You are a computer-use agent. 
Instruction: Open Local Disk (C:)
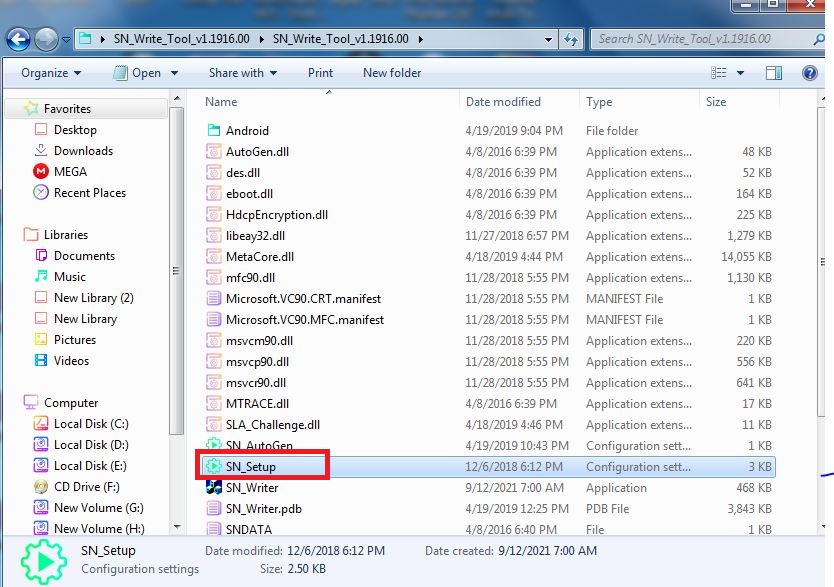click(91, 424)
